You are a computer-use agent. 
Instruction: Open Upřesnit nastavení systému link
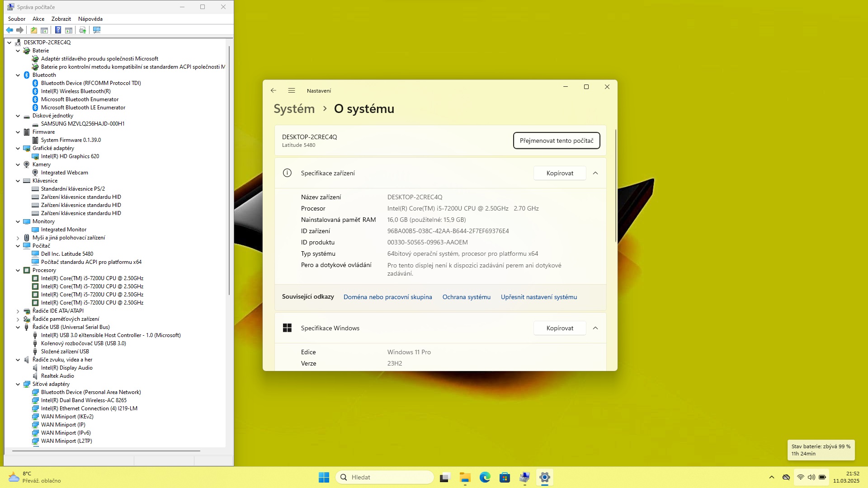[x=538, y=297]
